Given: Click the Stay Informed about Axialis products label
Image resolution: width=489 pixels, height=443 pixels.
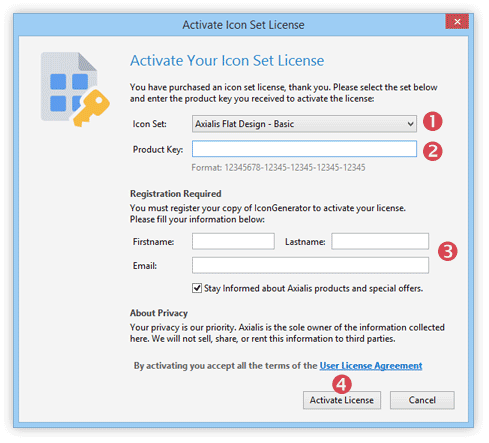Looking at the screenshot, I should point(313,288).
